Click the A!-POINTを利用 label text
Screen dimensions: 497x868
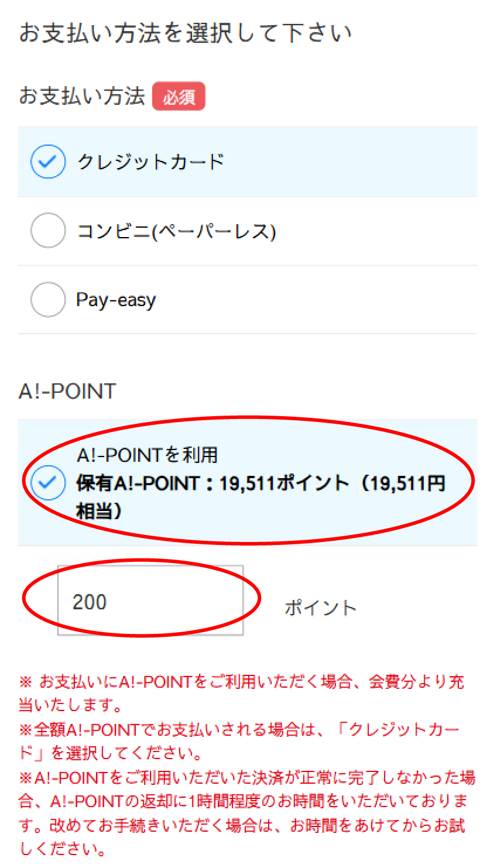[147, 455]
